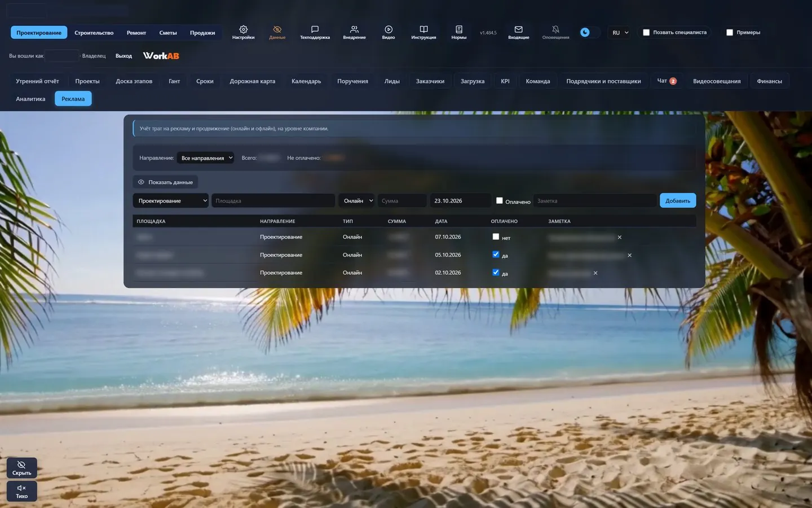
Task: Delete the 07.10.2026 row with its X
Action: pyautogui.click(x=619, y=237)
